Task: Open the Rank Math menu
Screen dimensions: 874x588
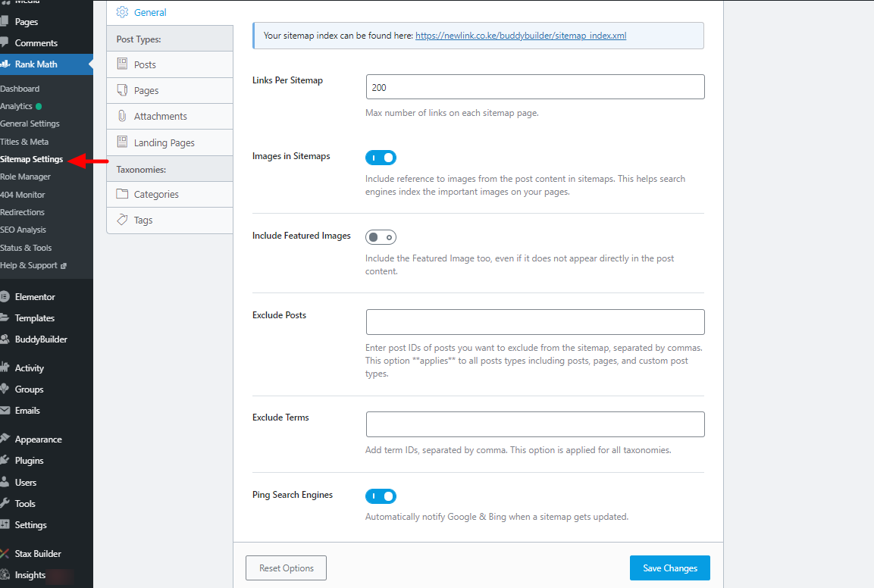Action: [x=36, y=64]
